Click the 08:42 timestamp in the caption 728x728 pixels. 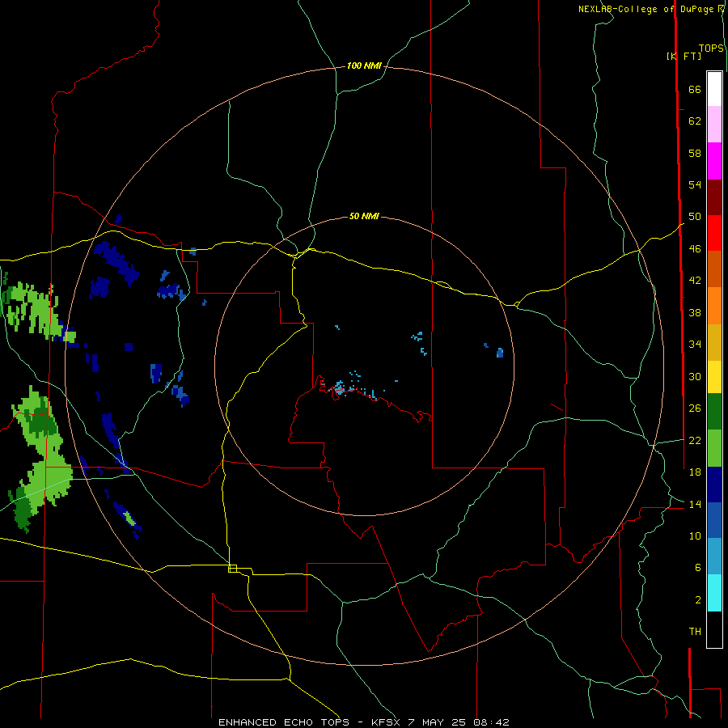491,722
